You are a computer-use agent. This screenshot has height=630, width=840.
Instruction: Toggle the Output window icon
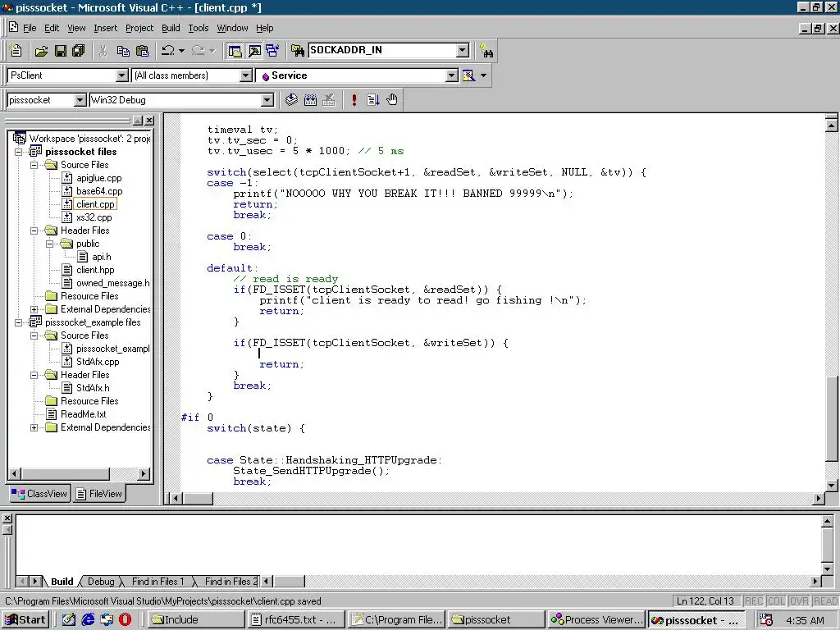point(254,51)
